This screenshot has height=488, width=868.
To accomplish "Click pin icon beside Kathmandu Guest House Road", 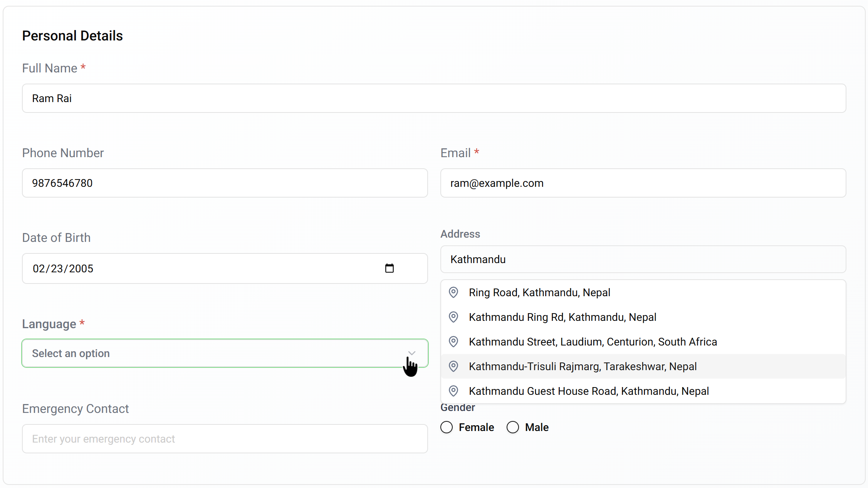I will (x=453, y=391).
